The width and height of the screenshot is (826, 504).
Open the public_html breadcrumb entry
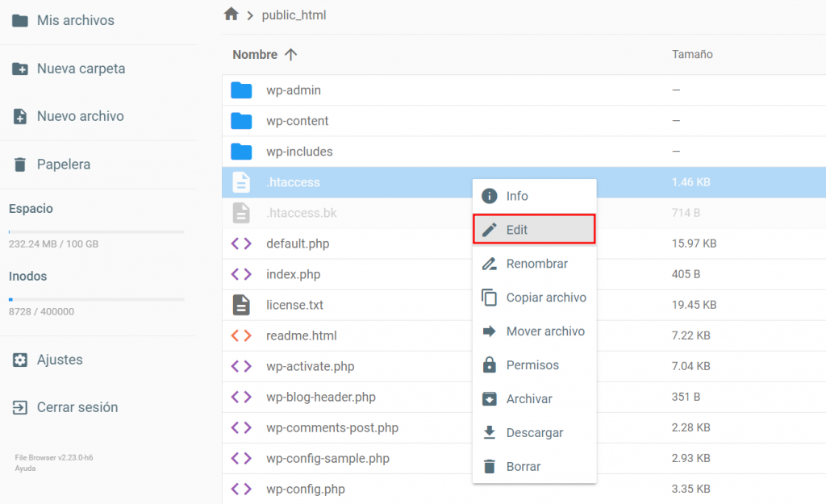[x=294, y=14]
